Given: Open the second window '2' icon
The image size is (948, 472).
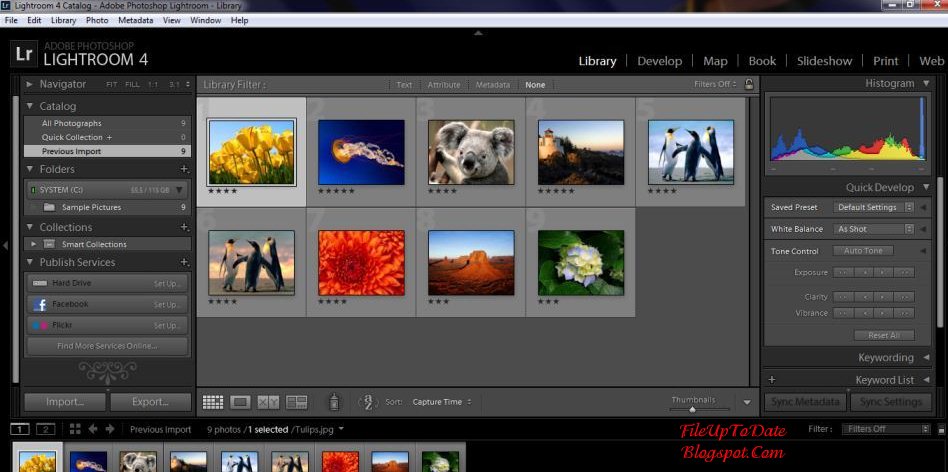Looking at the screenshot, I should point(45,430).
